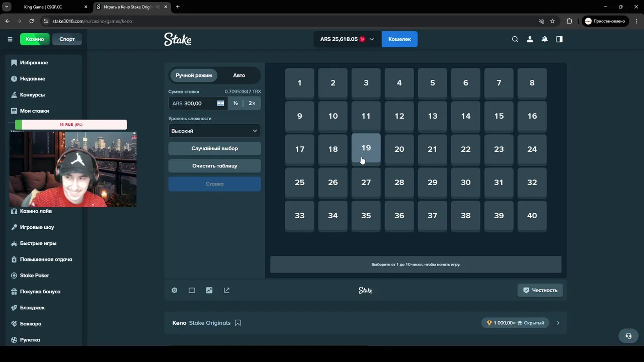Click Случайный выбор button
The width and height of the screenshot is (644, 362).
pyautogui.click(x=214, y=148)
